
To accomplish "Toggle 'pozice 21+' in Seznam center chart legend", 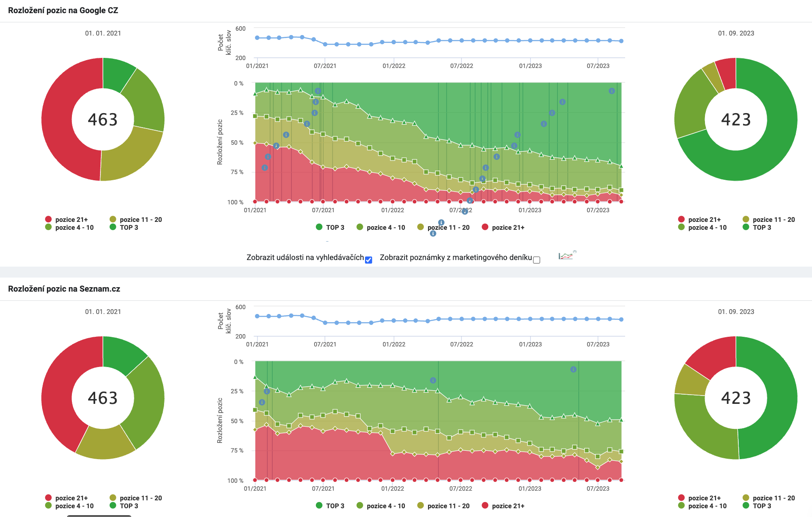I will click(x=503, y=506).
